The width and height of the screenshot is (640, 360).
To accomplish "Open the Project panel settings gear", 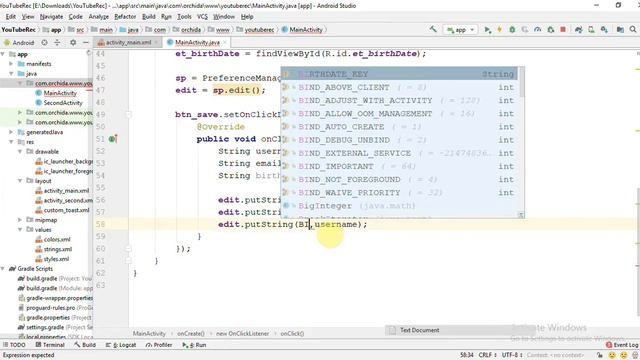I will click(73, 42).
